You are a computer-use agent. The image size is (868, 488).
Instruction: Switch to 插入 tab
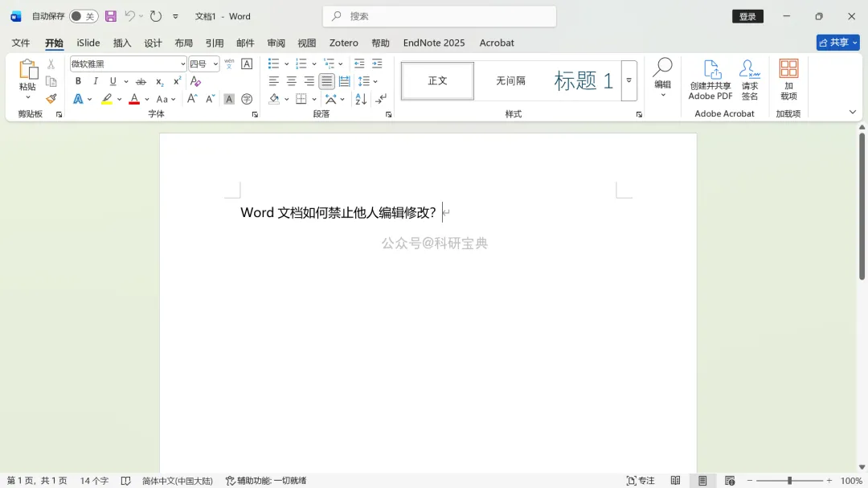click(122, 43)
